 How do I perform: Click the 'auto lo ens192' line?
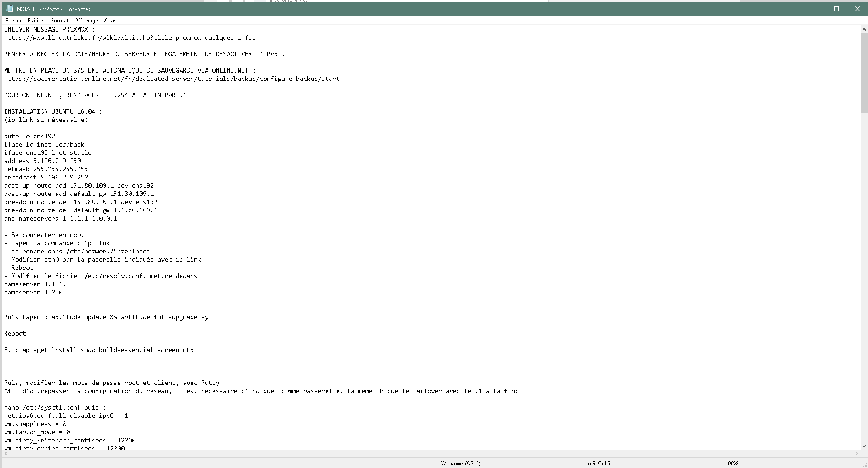click(30, 137)
